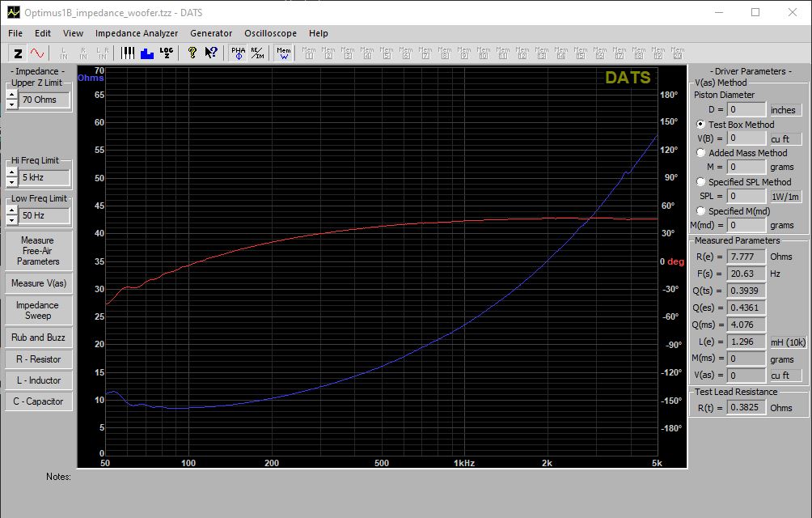Click the R(t) 0.3825 test lead field

(x=746, y=407)
